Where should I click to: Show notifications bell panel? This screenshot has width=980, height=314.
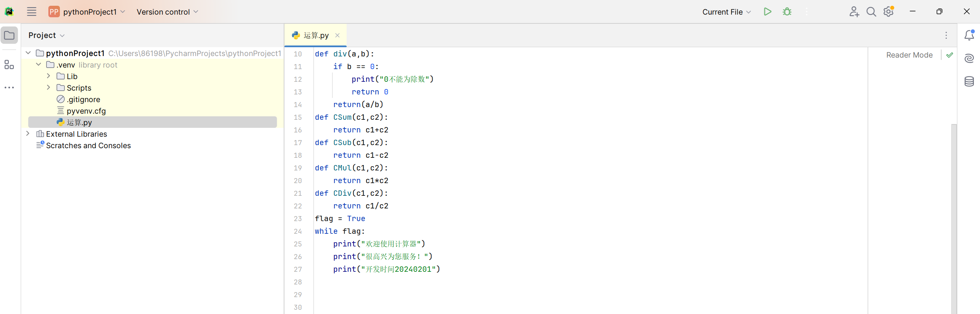(x=969, y=35)
